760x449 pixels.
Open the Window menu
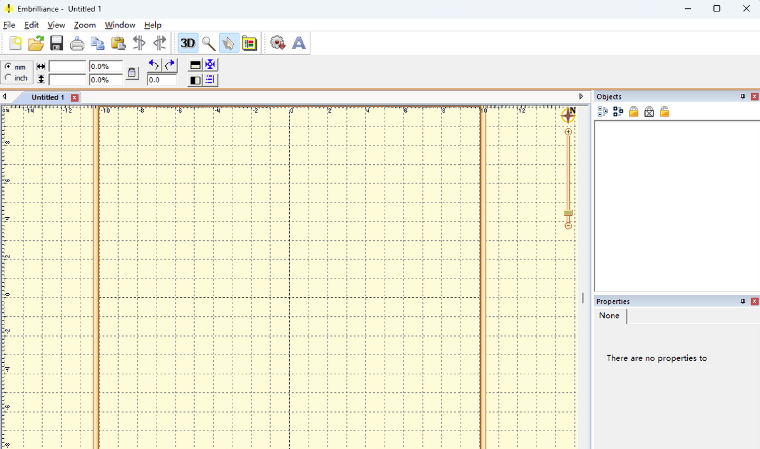coord(120,25)
